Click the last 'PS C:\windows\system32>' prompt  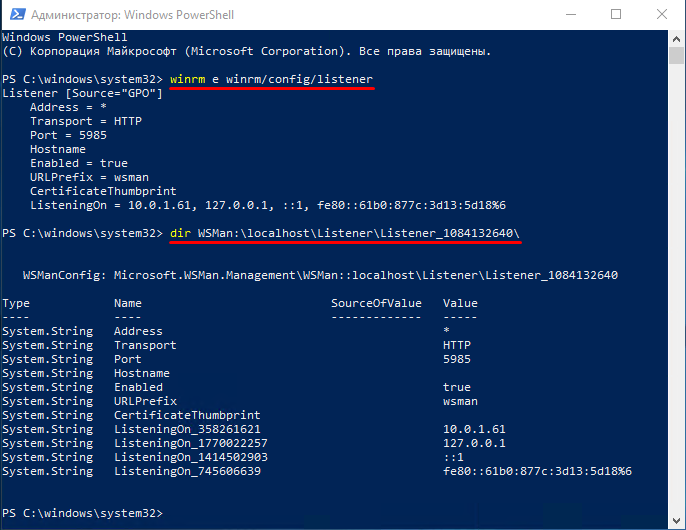82,513
